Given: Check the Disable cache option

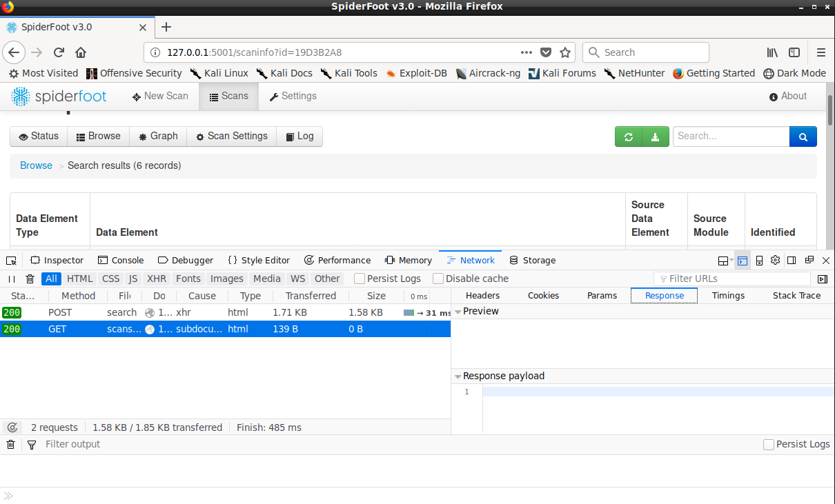Looking at the screenshot, I should click(438, 279).
